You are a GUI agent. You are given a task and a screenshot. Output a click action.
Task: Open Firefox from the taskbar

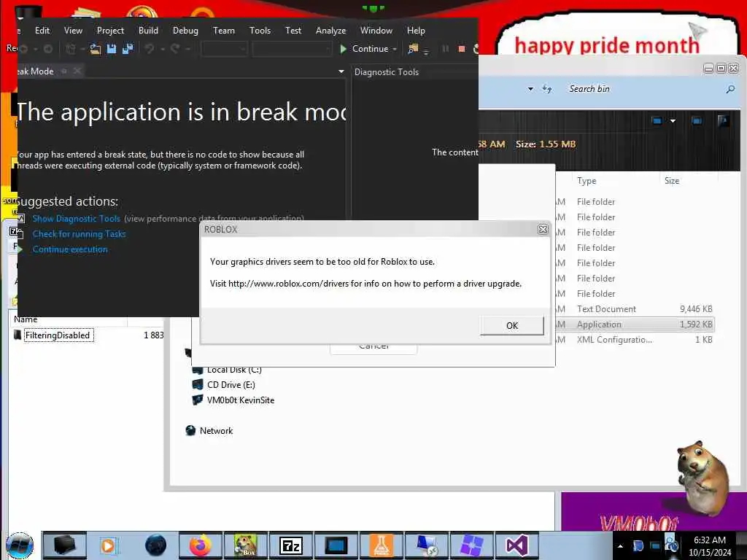[x=201, y=545]
